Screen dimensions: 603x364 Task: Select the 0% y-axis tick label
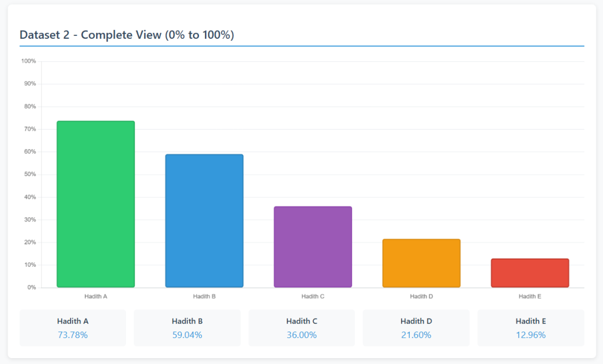tap(31, 287)
